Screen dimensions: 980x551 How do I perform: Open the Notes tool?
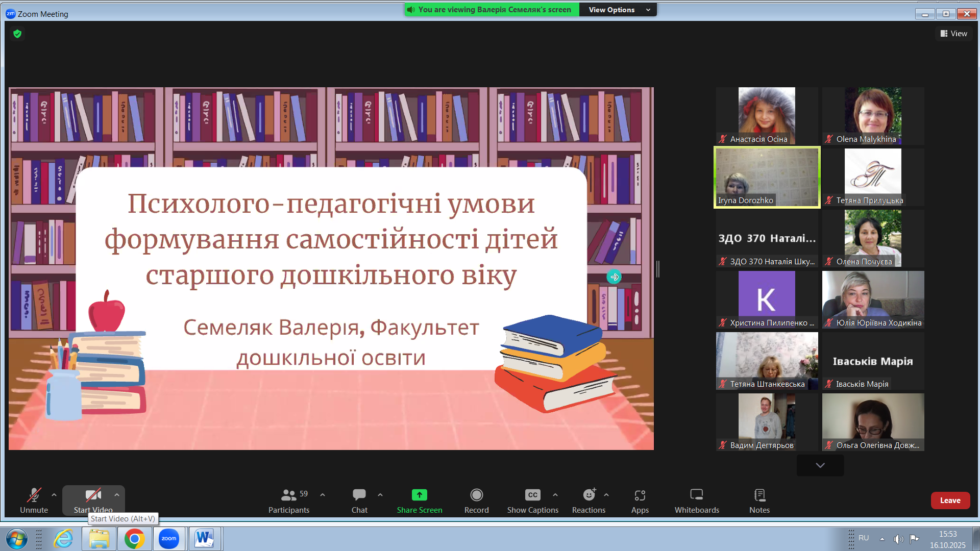759,495
